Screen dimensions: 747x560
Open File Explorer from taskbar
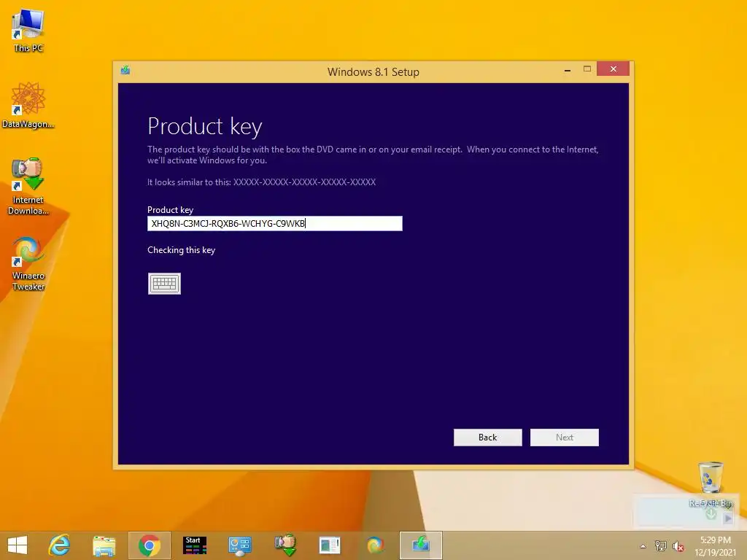coord(104,545)
